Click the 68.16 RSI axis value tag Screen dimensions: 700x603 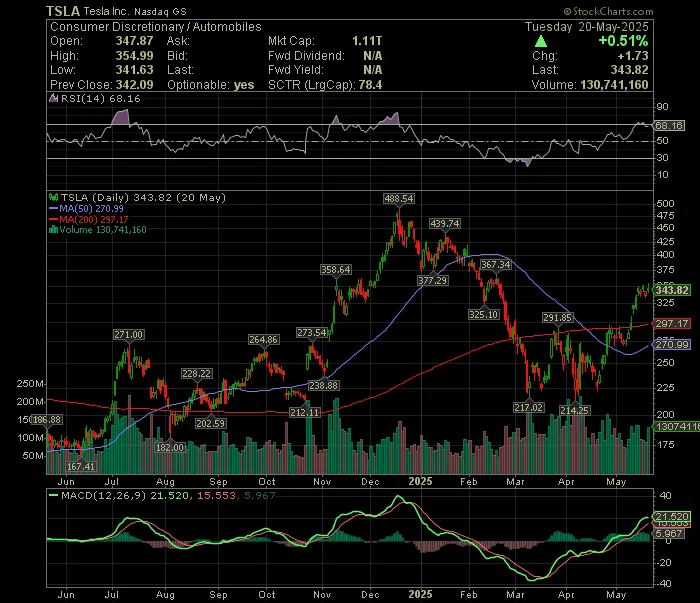[669, 125]
